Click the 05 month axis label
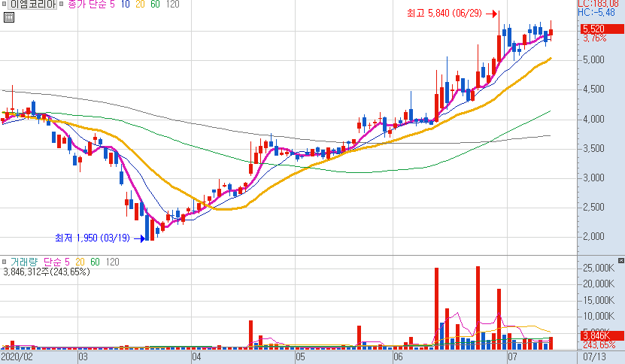 click(x=300, y=356)
